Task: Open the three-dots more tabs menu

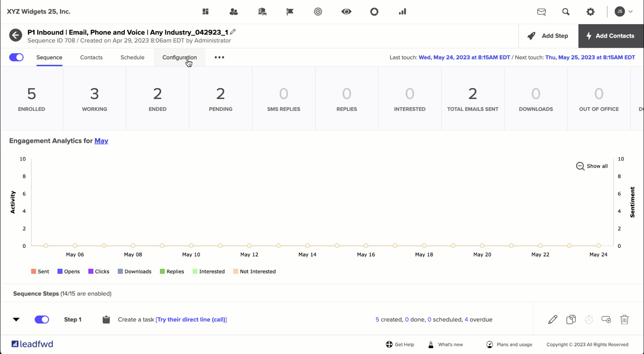Action: (219, 57)
